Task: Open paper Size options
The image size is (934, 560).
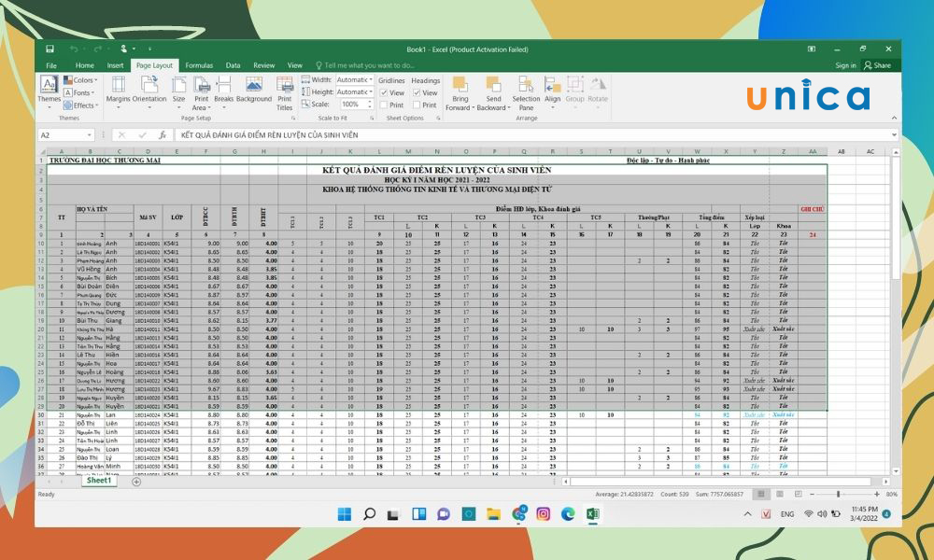Action: [178, 92]
